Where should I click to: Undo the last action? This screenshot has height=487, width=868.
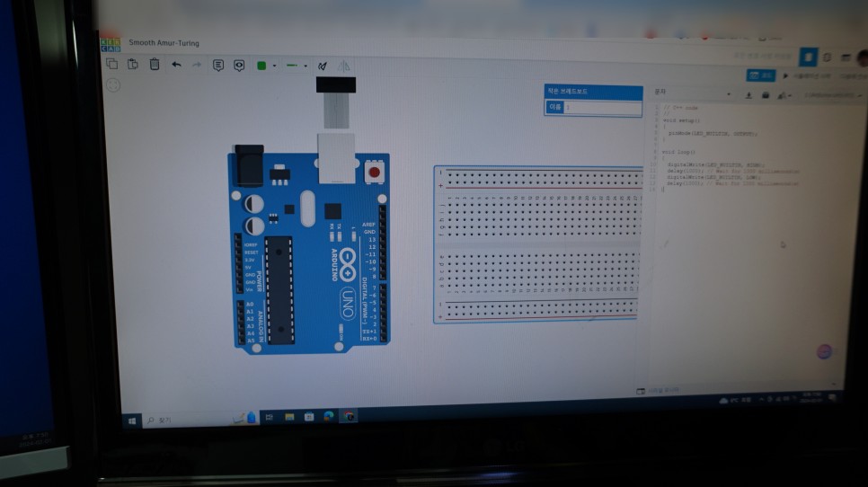[x=176, y=65]
